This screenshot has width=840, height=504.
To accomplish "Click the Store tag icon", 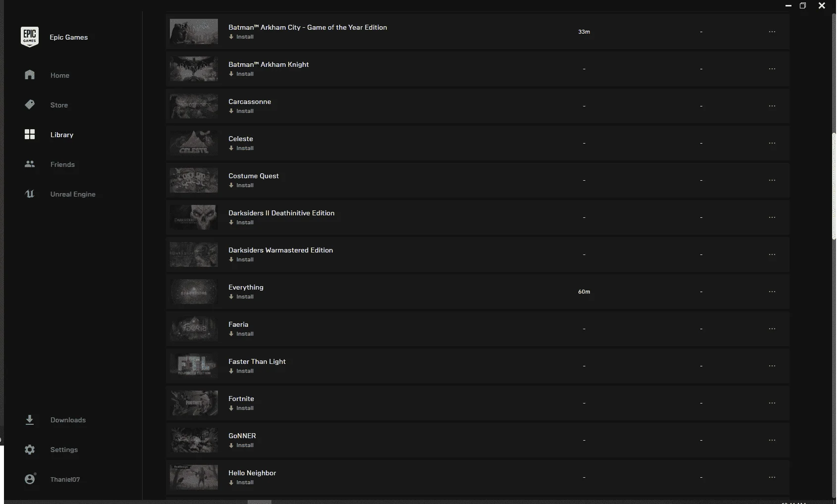I will [30, 104].
